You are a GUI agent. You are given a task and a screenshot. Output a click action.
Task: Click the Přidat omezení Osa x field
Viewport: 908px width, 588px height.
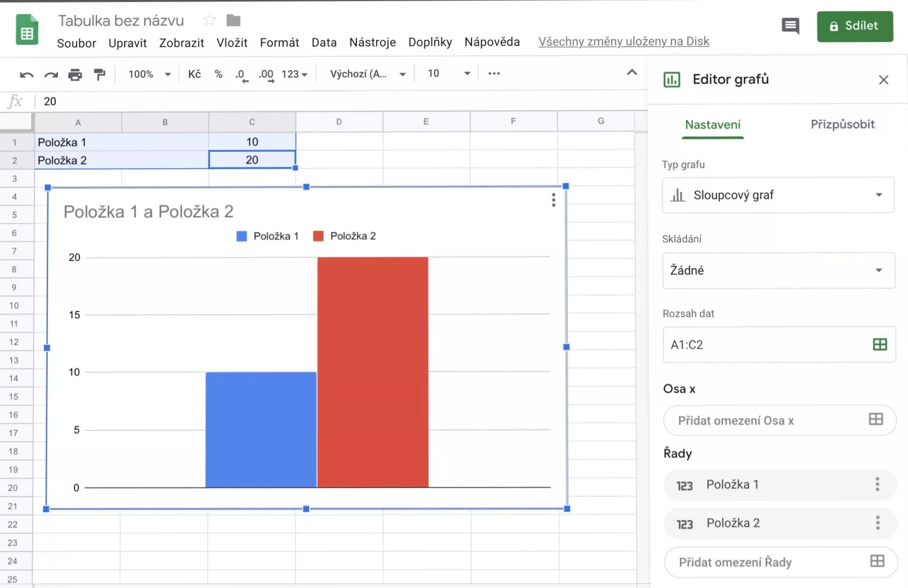point(780,420)
